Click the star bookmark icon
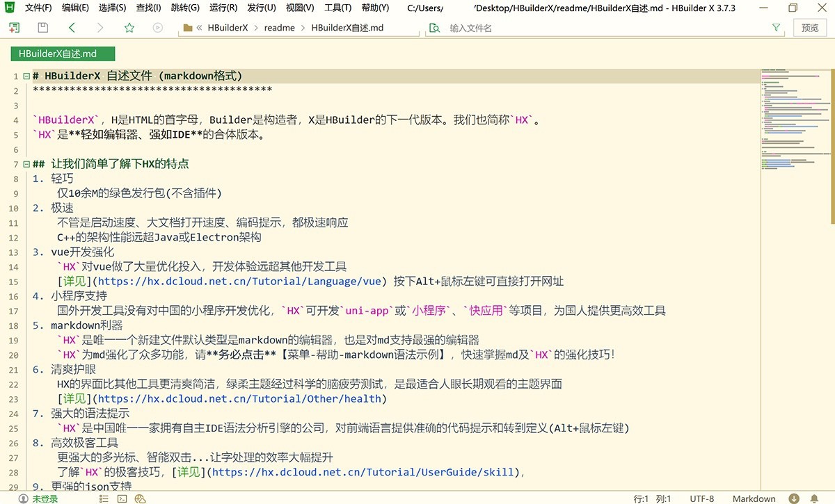The image size is (835, 504). pyautogui.click(x=129, y=28)
